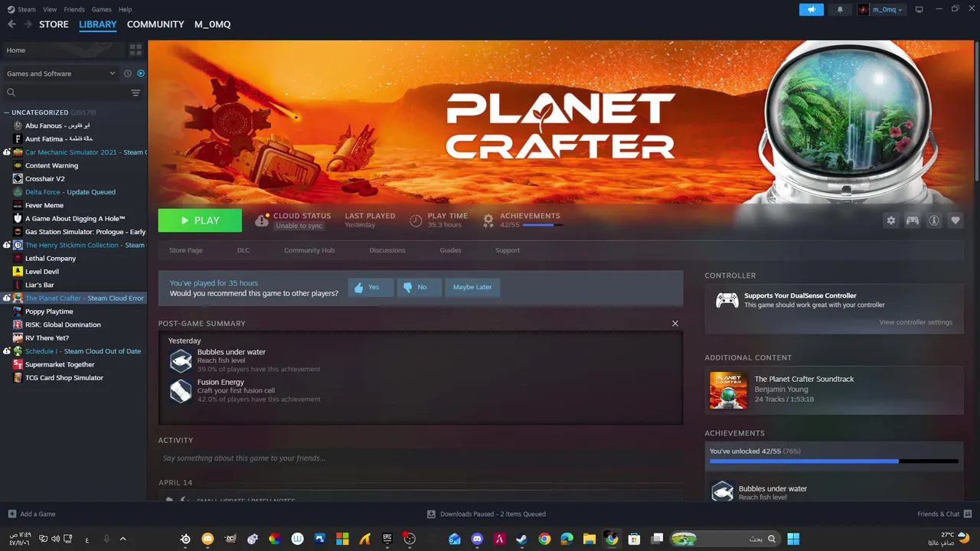Screen dimensions: 980x551
Task: Go to the STORE tab
Action: 54,24
